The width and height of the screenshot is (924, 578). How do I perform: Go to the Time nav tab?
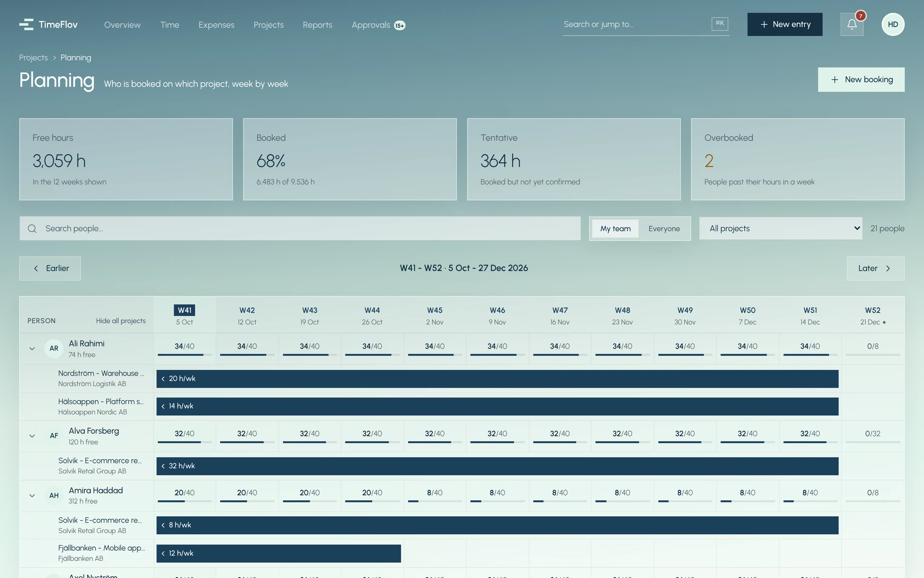169,25
